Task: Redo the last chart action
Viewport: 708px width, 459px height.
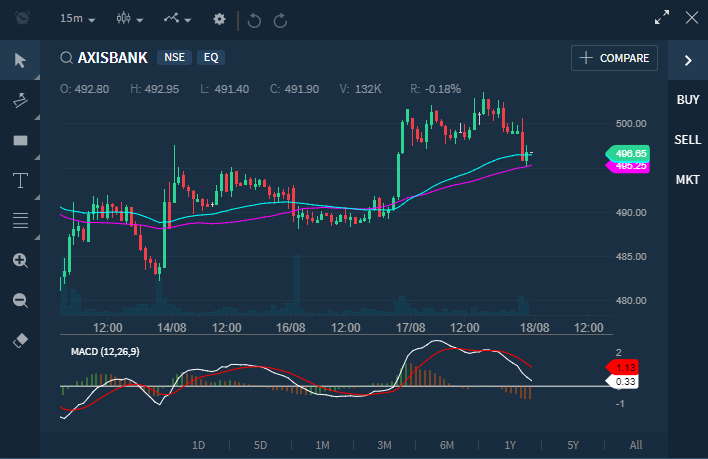Action: point(280,19)
